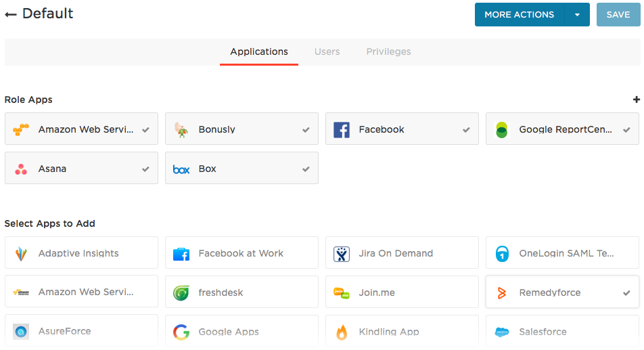Image resolution: width=644 pixels, height=350 pixels.
Task: Toggle the Remedyforce checkmark
Action: coord(626,293)
